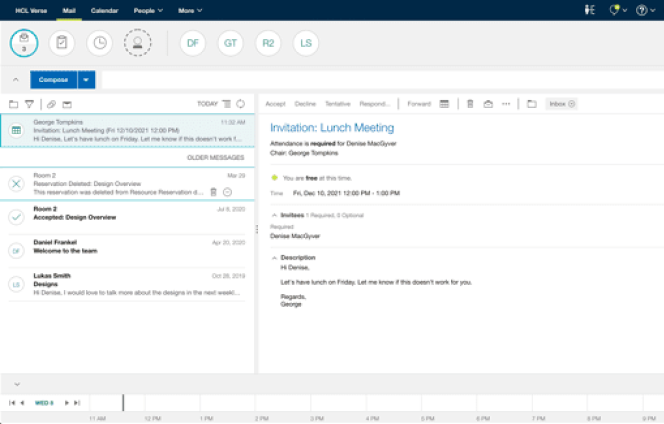
Task: Collapse the Invitees section
Action: pyautogui.click(x=274, y=215)
